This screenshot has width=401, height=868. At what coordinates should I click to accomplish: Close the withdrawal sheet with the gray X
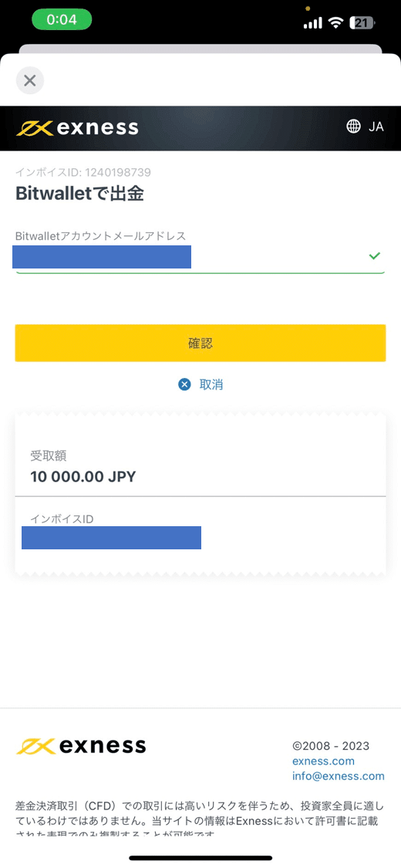pyautogui.click(x=30, y=80)
